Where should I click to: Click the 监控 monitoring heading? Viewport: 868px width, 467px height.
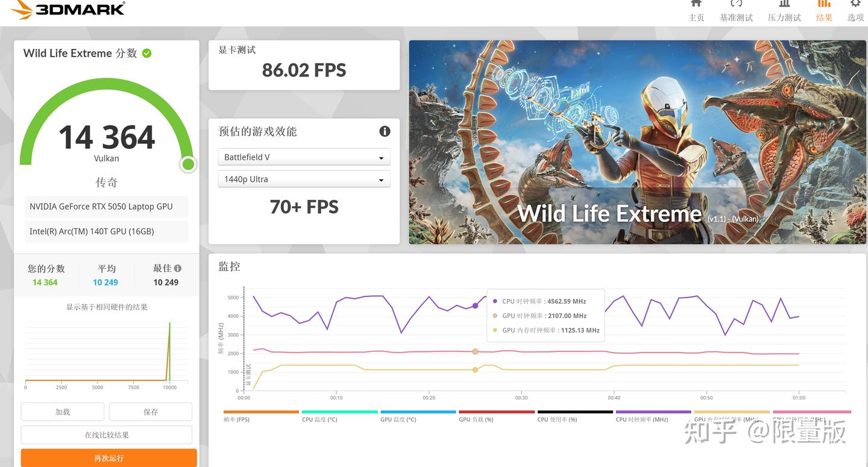coord(230,266)
